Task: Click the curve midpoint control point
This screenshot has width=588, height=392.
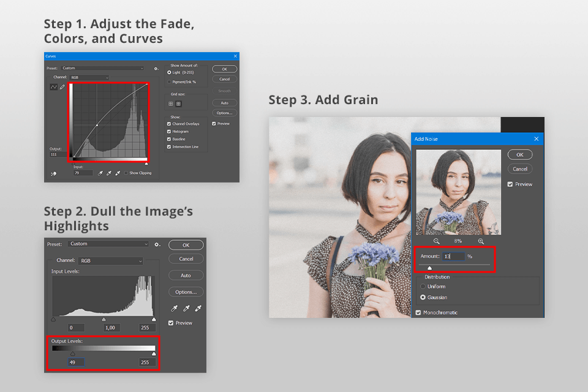Action: pos(97,126)
